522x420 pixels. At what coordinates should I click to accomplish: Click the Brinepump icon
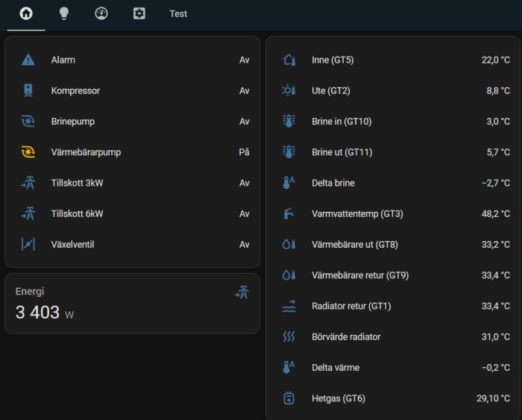pyautogui.click(x=28, y=121)
